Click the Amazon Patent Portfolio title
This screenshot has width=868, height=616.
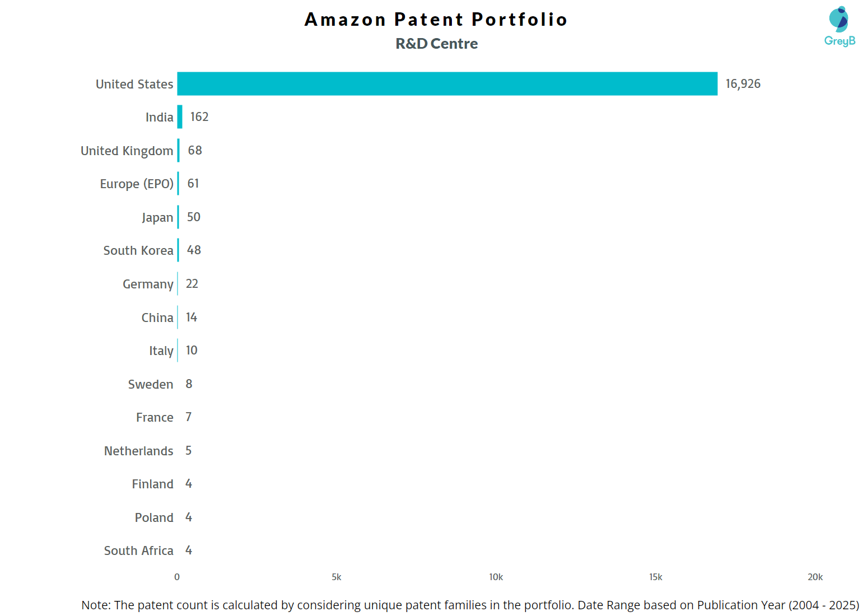pyautogui.click(x=436, y=20)
